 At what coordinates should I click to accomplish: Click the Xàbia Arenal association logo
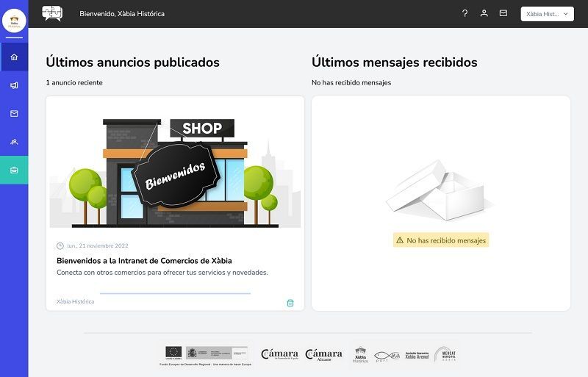[x=417, y=355]
